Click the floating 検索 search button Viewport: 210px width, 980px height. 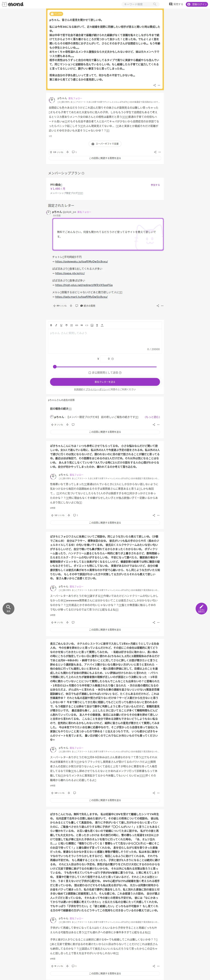click(x=8, y=608)
